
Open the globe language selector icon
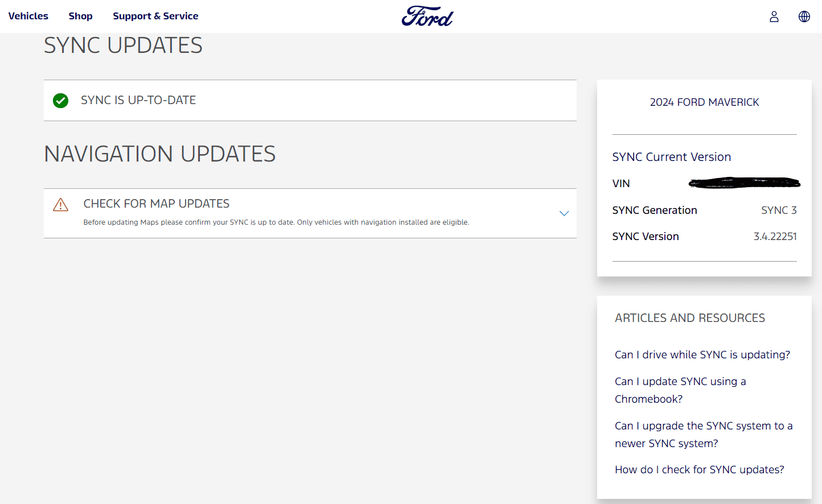[804, 16]
